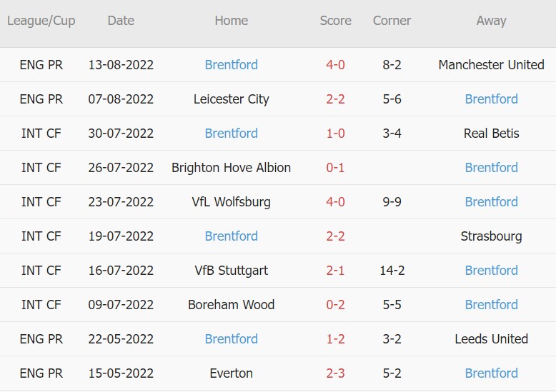The width and height of the screenshot is (556, 392).
Task: Click Manchester United team name
Action: pos(491,65)
